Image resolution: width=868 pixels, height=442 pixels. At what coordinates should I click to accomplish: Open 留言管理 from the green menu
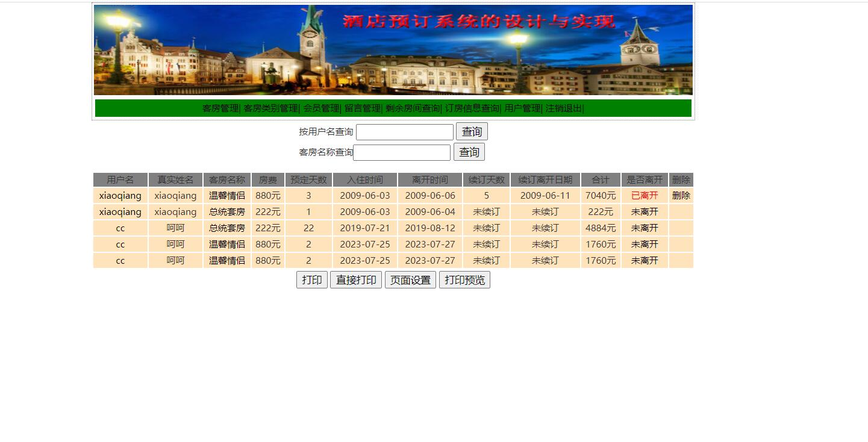pyautogui.click(x=363, y=108)
